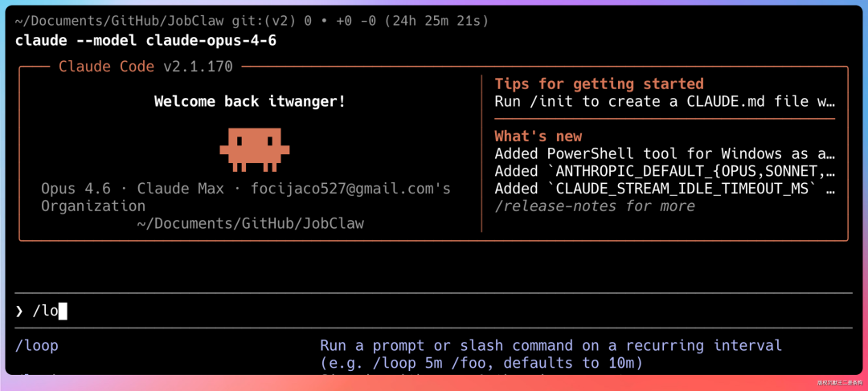Click the Run /init tip line
This screenshot has width=868, height=391.
(x=665, y=102)
